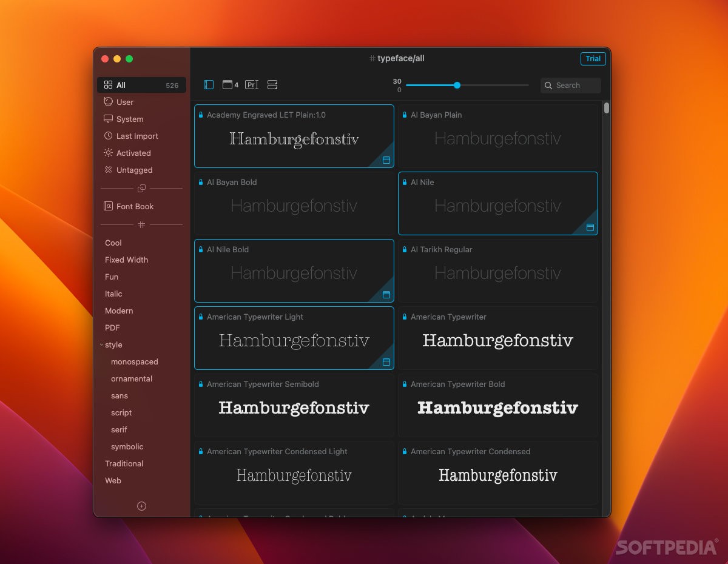Select the ornamental style tag

click(132, 378)
